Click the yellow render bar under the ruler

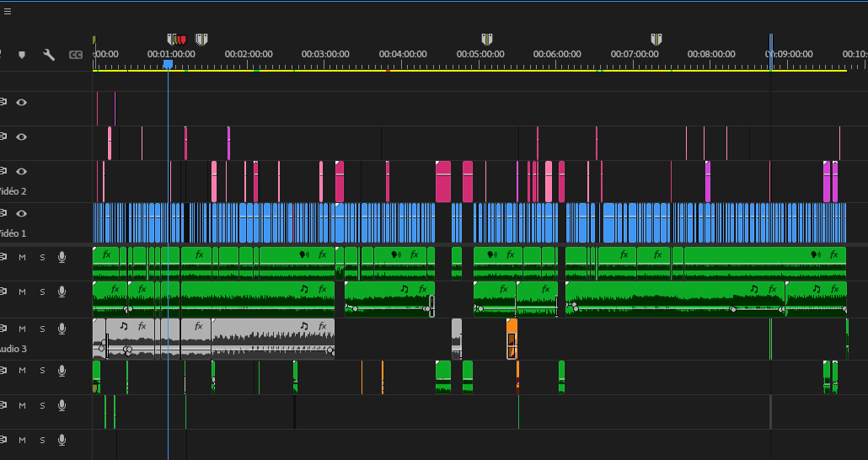coord(469,70)
